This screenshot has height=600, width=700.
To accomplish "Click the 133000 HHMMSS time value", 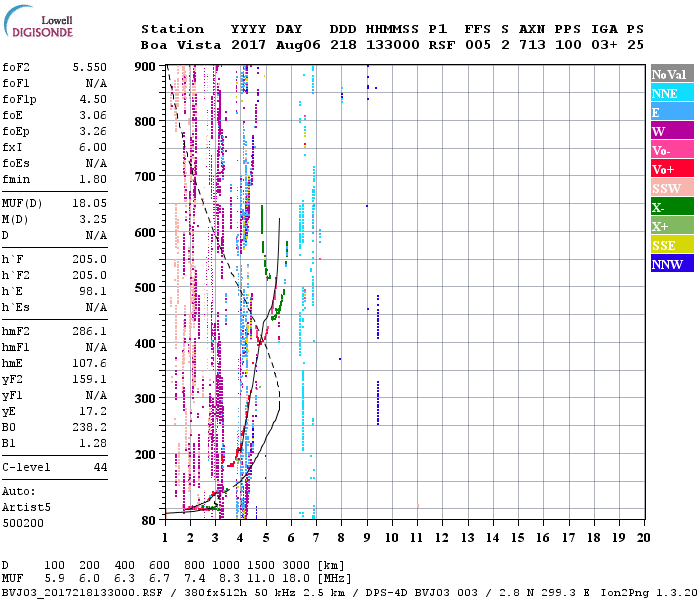I will (x=392, y=45).
